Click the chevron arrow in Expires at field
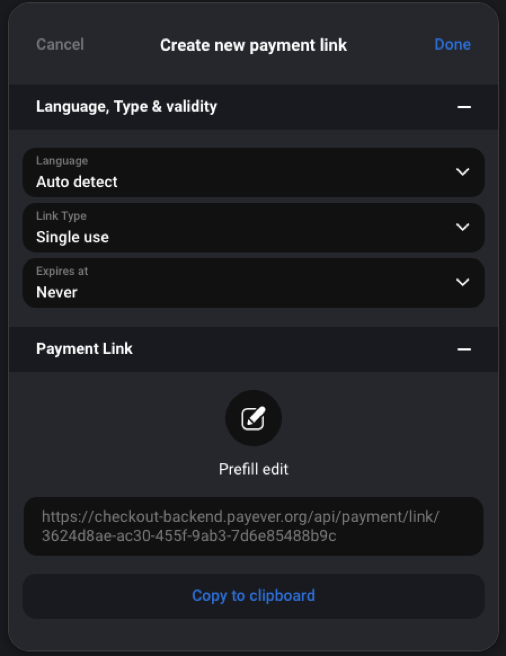This screenshot has height=656, width=506. point(462,282)
